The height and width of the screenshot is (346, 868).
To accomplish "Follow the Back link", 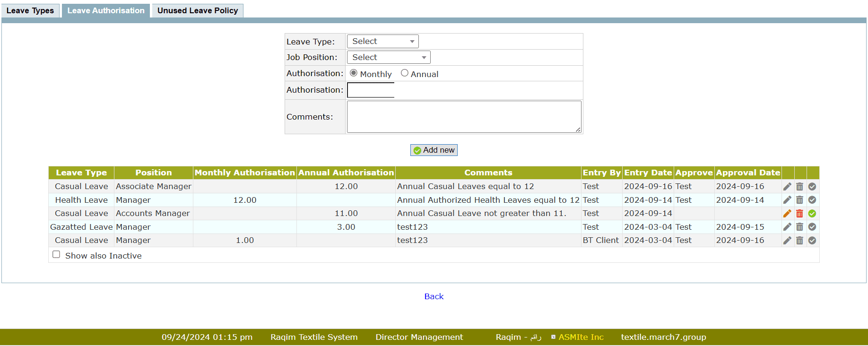I will pyautogui.click(x=434, y=296).
